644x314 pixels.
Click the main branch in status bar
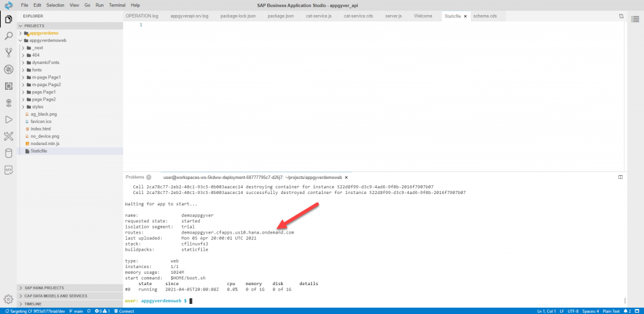[x=76, y=311]
